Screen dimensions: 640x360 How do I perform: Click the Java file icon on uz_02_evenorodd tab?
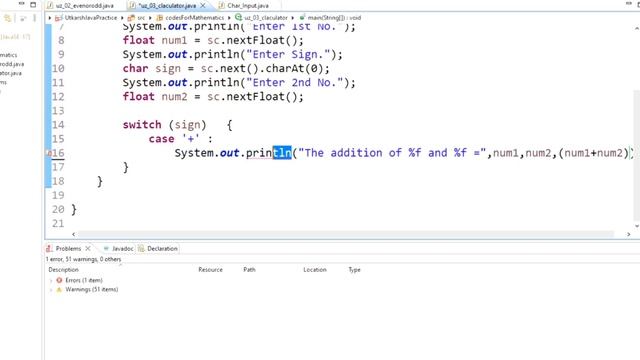(50, 6)
